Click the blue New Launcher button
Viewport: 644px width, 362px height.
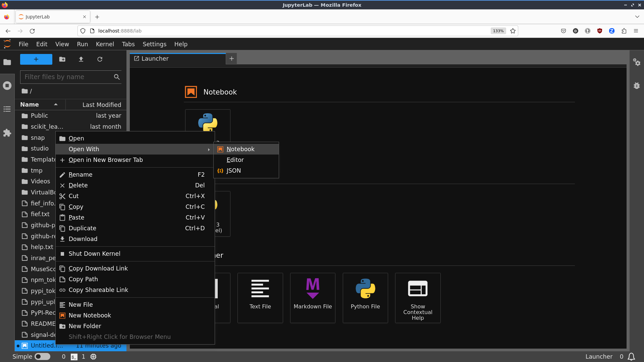coord(36,59)
